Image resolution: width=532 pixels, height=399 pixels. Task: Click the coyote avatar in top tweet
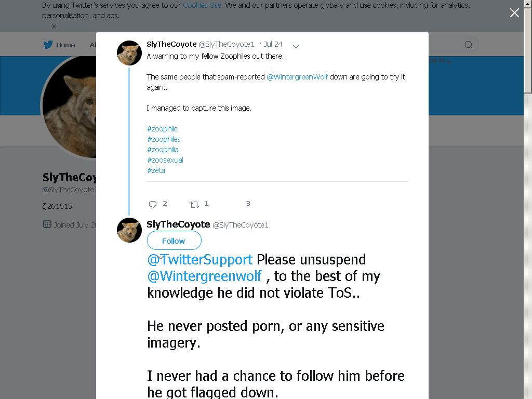pyautogui.click(x=129, y=53)
